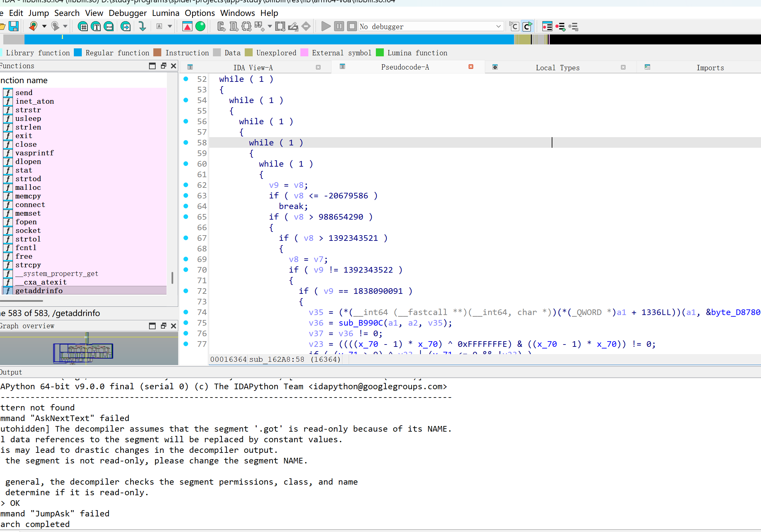
Task: Click the jump forward navigation icon
Action: (x=55, y=26)
